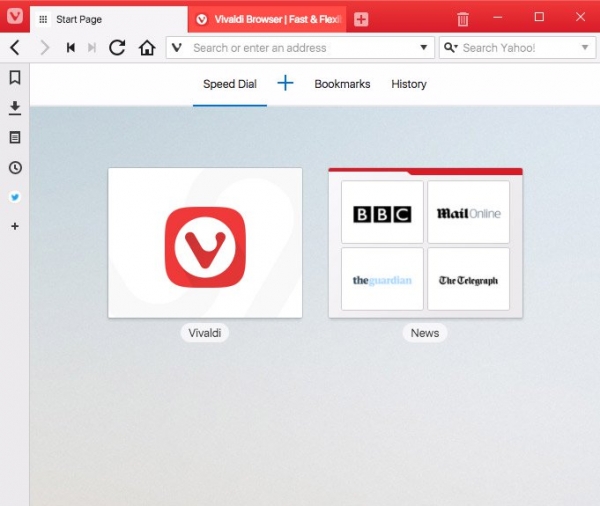The width and height of the screenshot is (600, 506).
Task: Add a new web panel in sidebar
Action: coord(15,227)
